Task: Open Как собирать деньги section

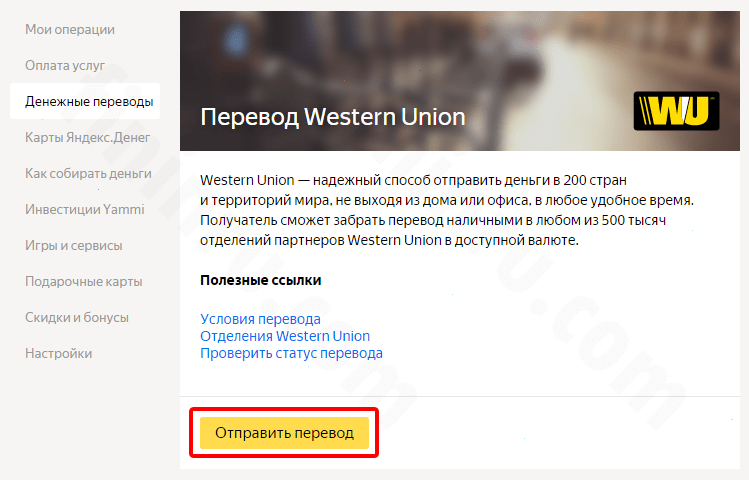Action: pos(88,173)
